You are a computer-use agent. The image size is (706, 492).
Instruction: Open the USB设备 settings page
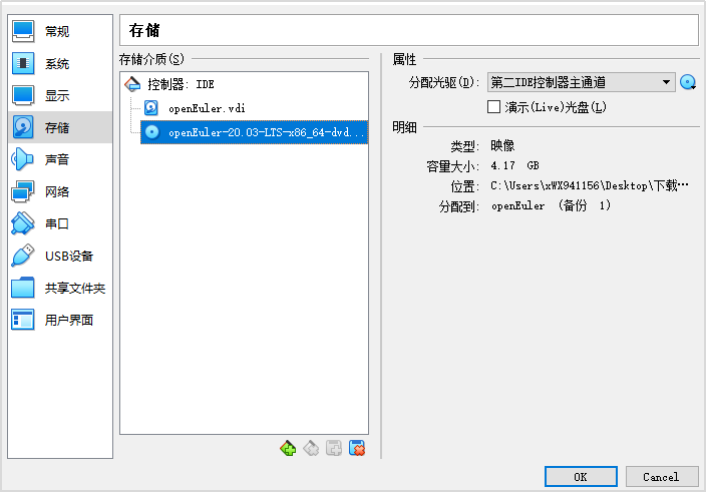click(x=60, y=255)
